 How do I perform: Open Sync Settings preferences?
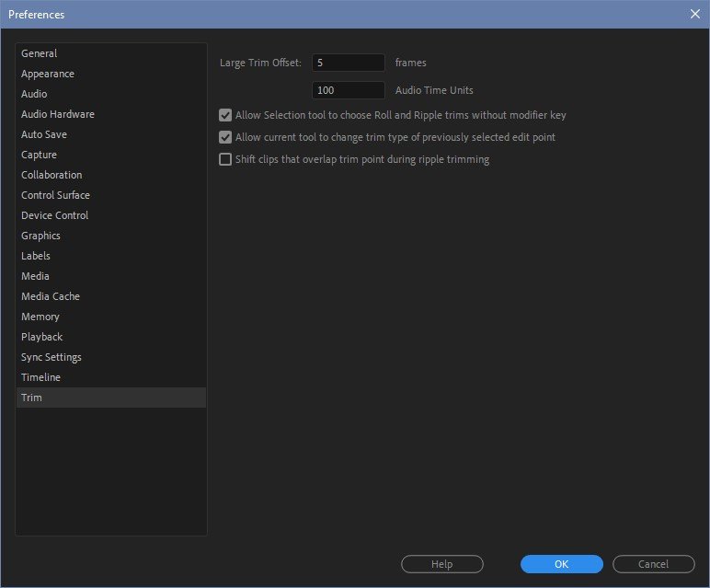52,357
